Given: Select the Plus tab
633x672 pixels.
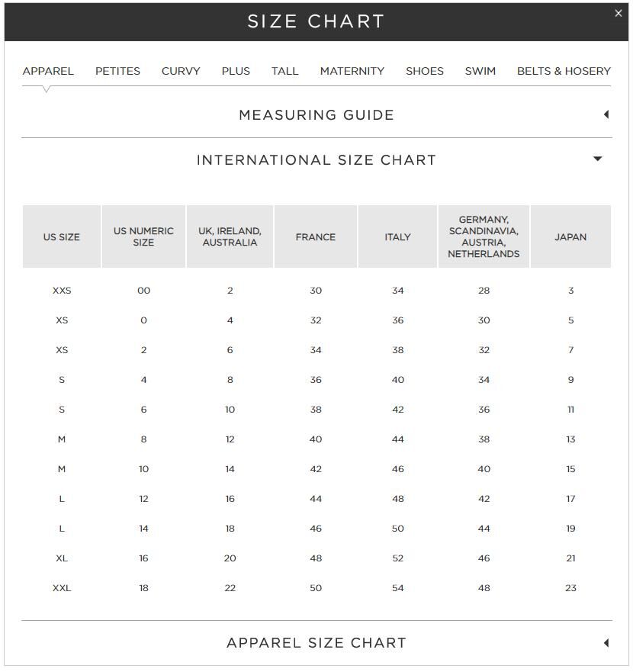Looking at the screenshot, I should coord(236,71).
